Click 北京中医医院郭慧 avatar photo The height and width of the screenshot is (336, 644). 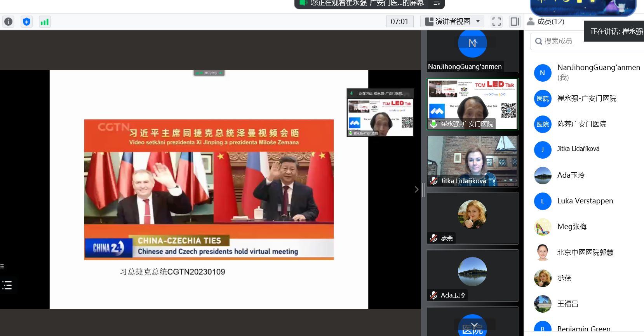click(543, 252)
